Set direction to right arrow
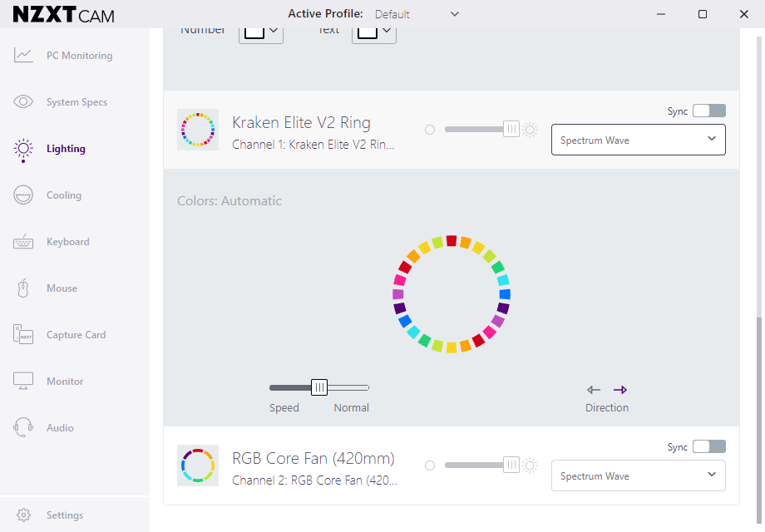This screenshot has height=532, width=765. point(620,390)
